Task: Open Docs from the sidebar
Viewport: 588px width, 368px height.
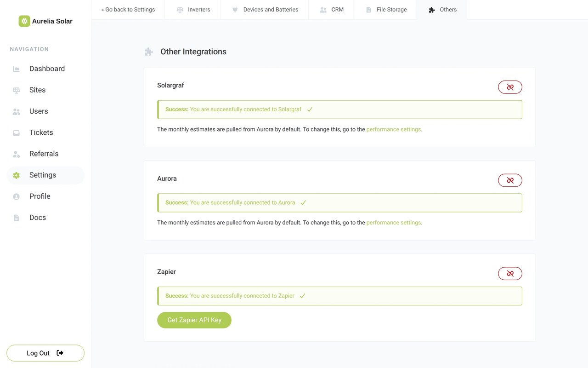Action: click(x=45, y=218)
